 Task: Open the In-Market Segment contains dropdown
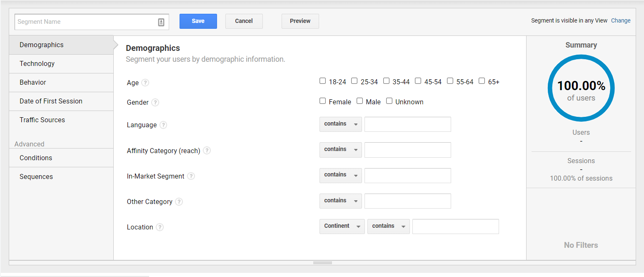(x=340, y=175)
